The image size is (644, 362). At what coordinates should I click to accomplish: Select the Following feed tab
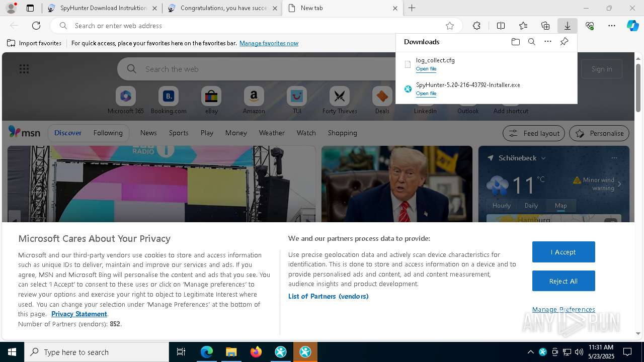108,133
